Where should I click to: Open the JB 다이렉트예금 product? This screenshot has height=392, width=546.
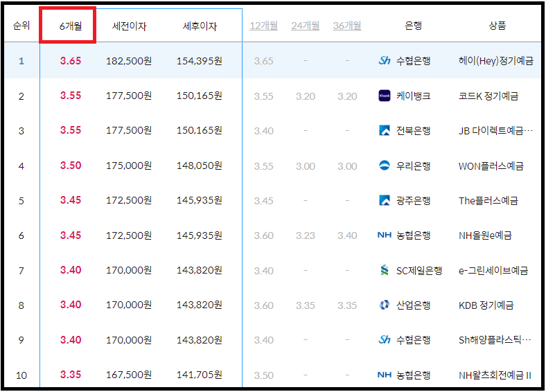click(495, 131)
